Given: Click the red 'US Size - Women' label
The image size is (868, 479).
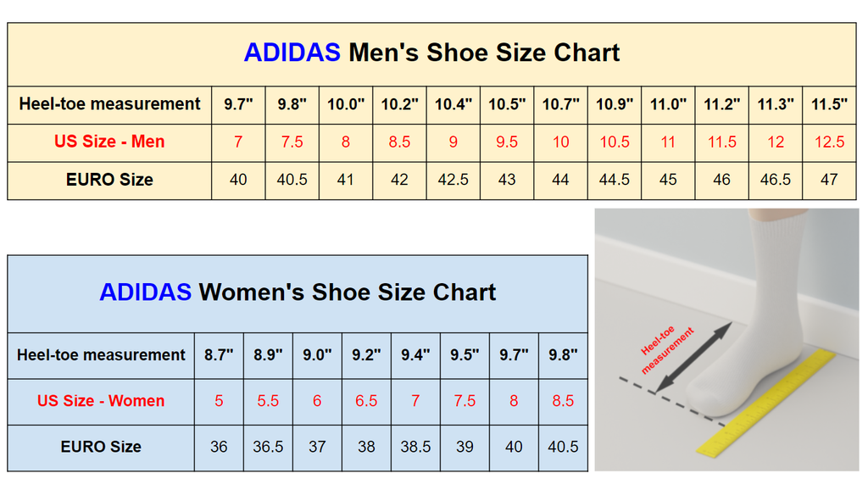Looking at the screenshot, I should coord(101,401).
